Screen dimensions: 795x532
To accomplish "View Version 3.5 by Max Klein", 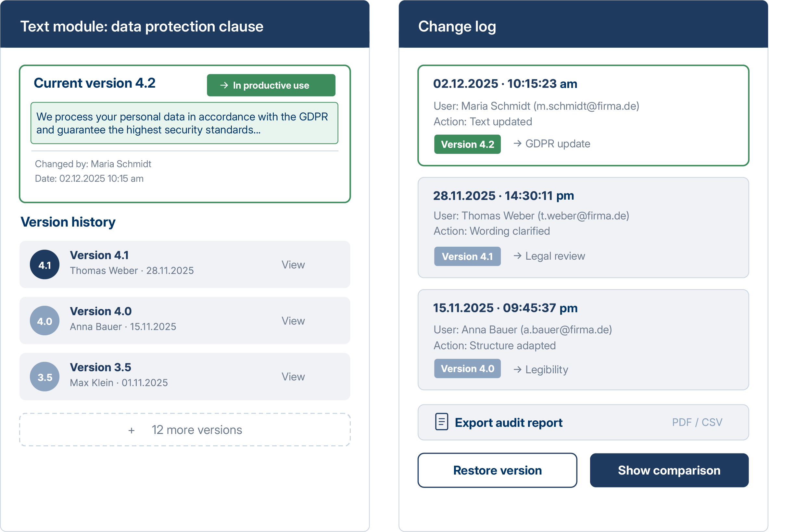I will 293,377.
